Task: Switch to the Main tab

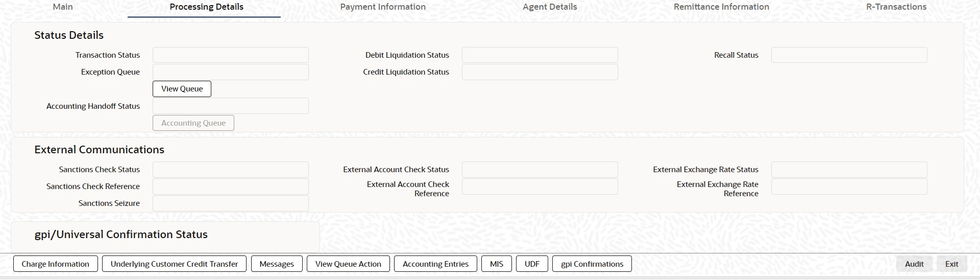Action: click(x=63, y=7)
